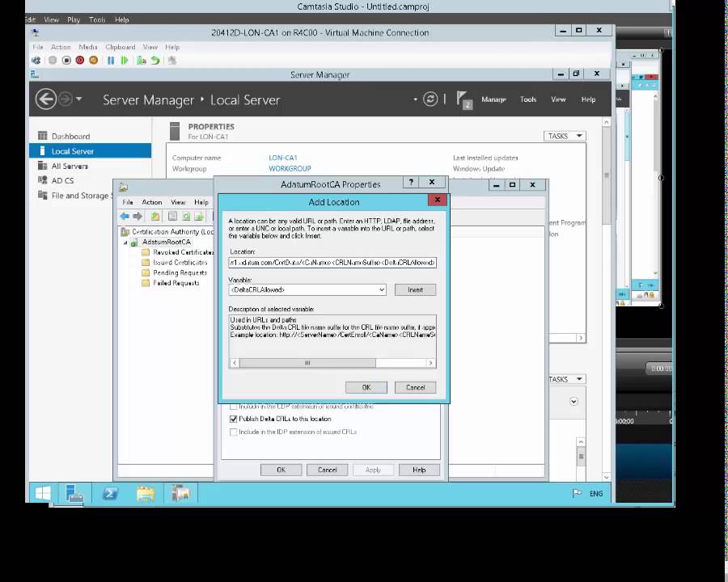728x582 pixels.
Task: Click the forward arrow in Certification Authority toolbar
Action: click(138, 217)
